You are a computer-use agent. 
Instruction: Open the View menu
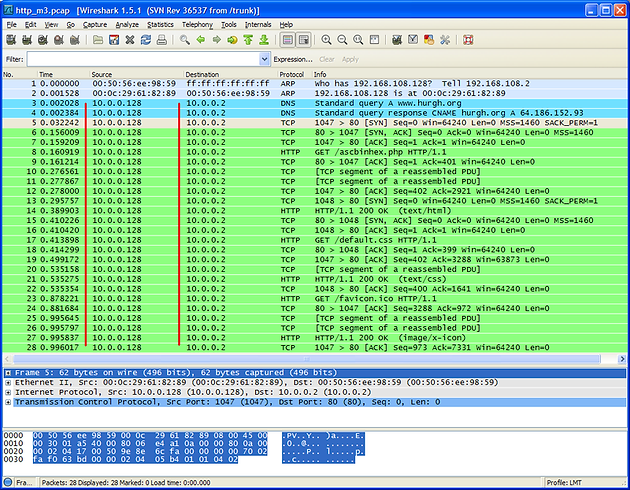[51, 24]
